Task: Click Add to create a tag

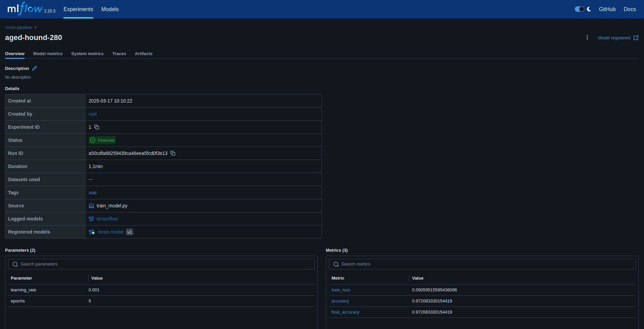Action: tap(92, 193)
